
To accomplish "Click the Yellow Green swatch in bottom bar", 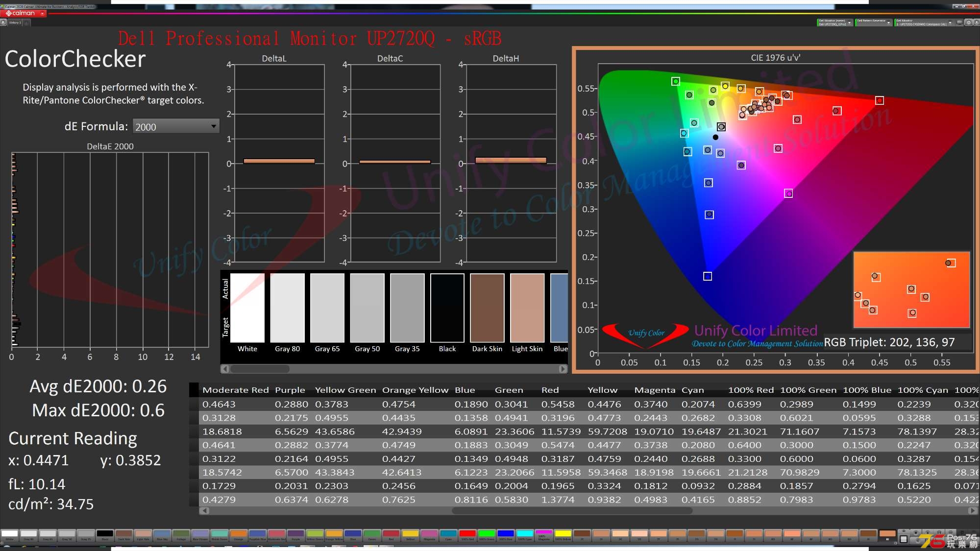I will (315, 535).
